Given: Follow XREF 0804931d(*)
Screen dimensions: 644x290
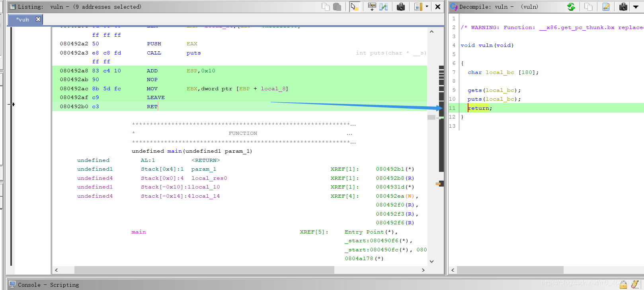Looking at the screenshot, I should [395, 187].
